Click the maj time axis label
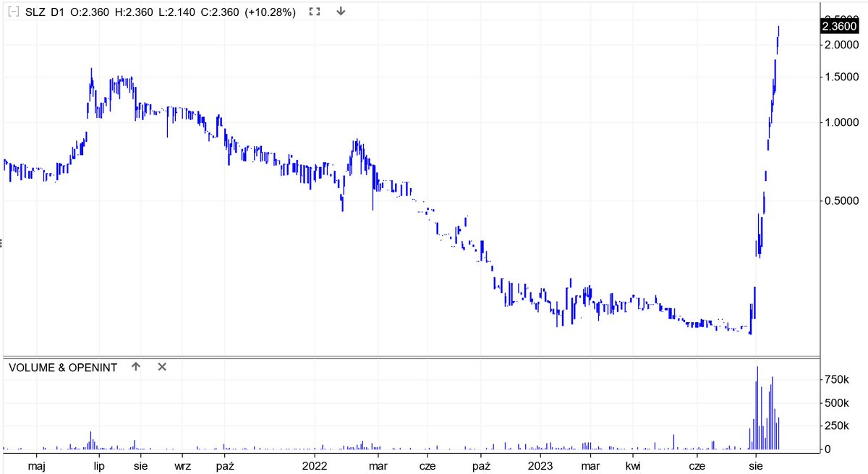Screen dimensions: 868x474 click(35, 465)
